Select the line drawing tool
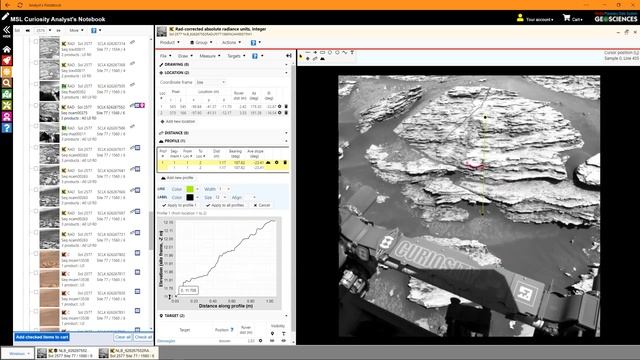 [x=308, y=52]
